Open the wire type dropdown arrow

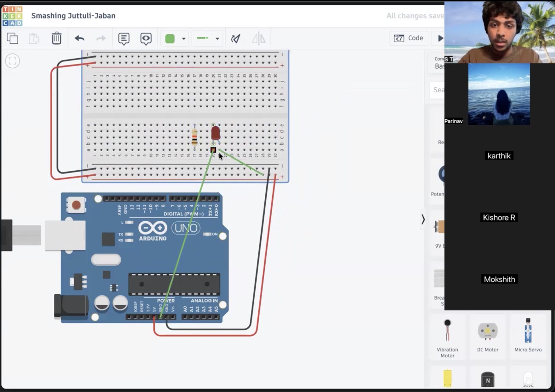[x=217, y=39]
